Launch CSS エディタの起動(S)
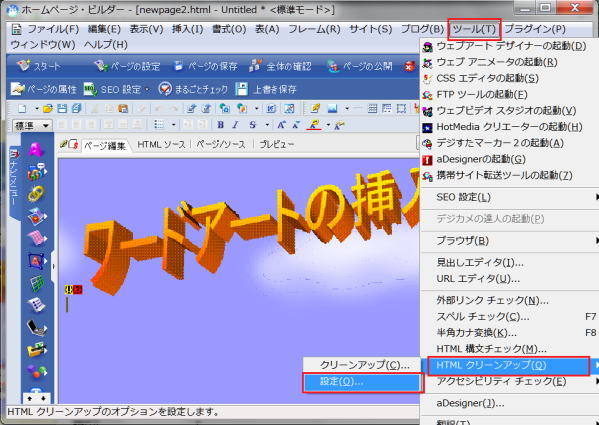 (510, 78)
